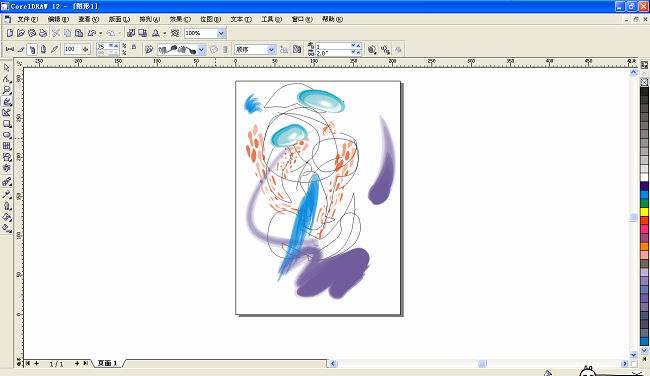The image size is (650, 376).
Task: Select the Interactive Fill tool
Action: [7, 228]
